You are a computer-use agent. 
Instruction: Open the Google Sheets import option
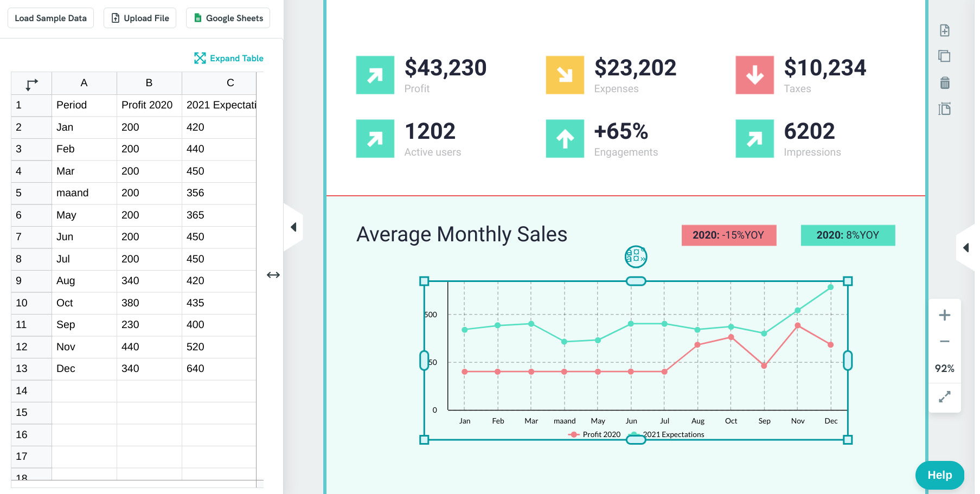point(228,18)
